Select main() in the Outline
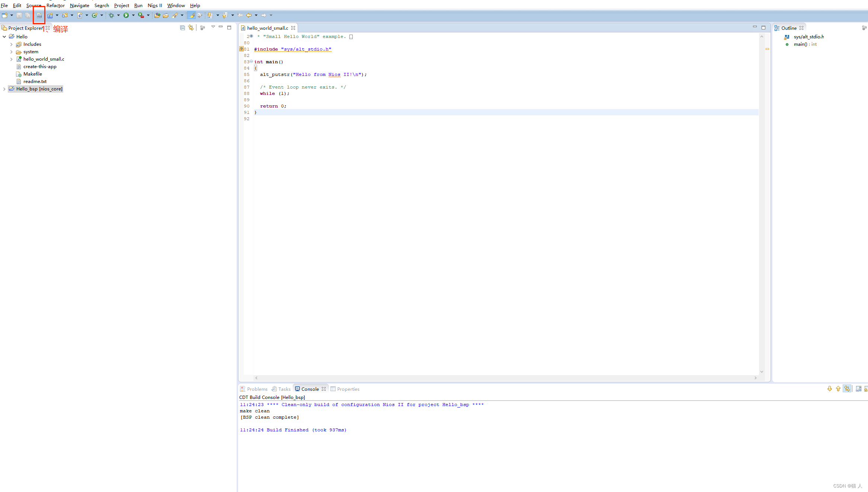 click(800, 44)
